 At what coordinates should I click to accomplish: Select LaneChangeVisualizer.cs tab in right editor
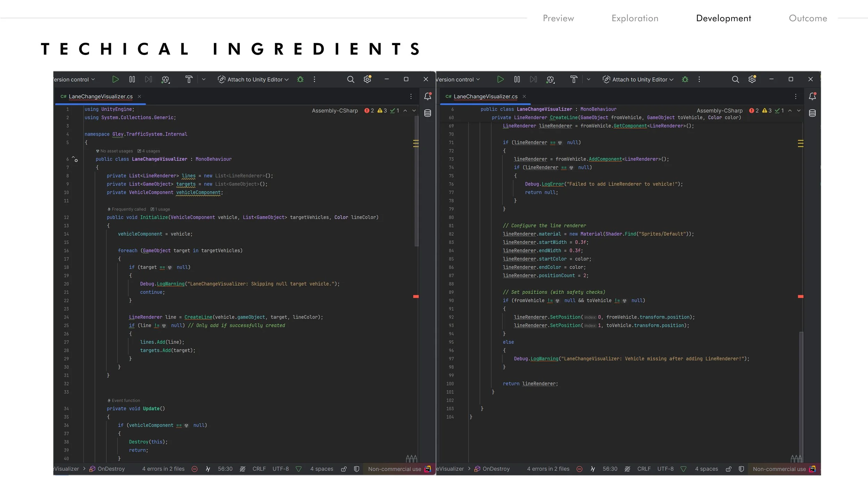(485, 96)
